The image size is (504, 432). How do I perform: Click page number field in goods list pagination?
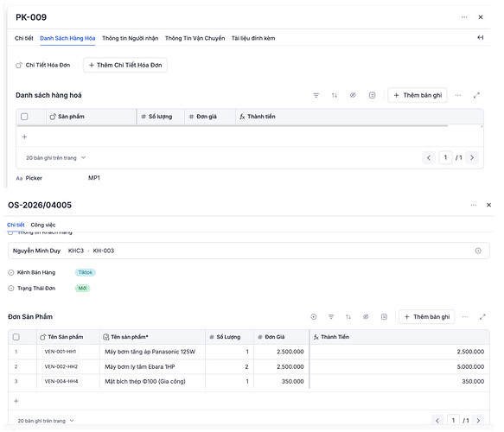[445, 157]
